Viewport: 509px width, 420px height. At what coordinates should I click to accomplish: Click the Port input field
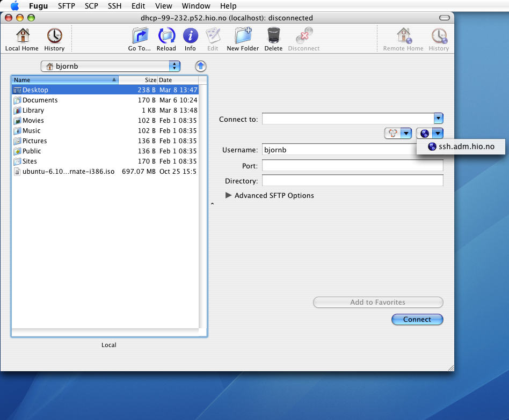[353, 165]
